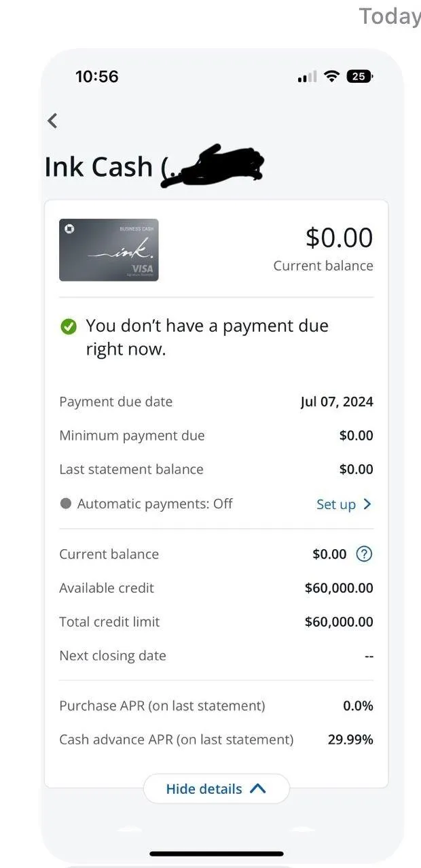Open the Set up automatic payments link
Viewport: 421px width, 868px height.
pos(336,504)
